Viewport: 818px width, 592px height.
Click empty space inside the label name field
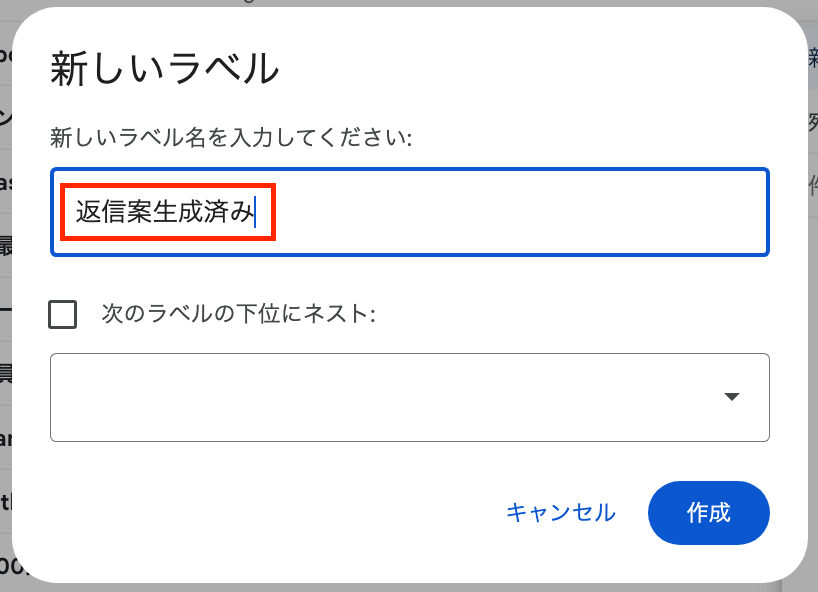point(520,212)
